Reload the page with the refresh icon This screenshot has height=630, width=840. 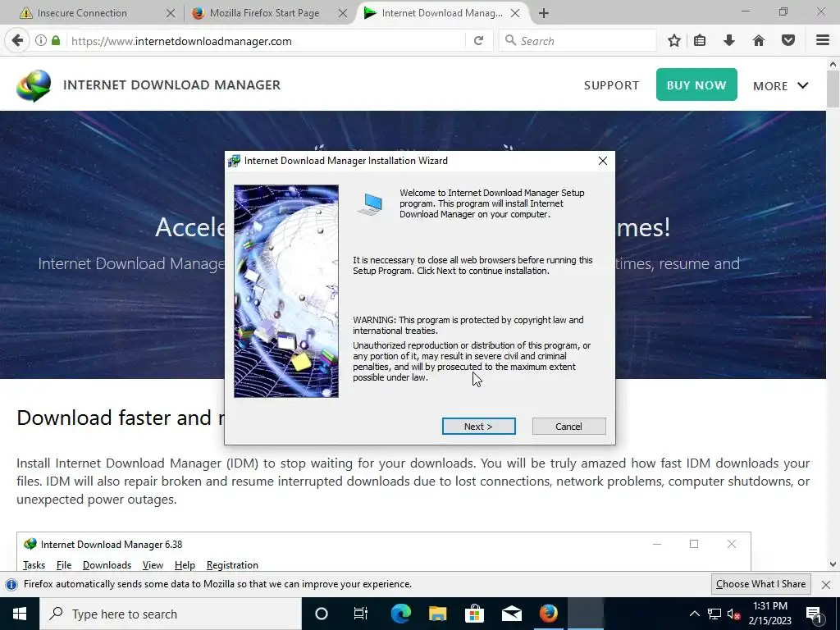coord(478,41)
